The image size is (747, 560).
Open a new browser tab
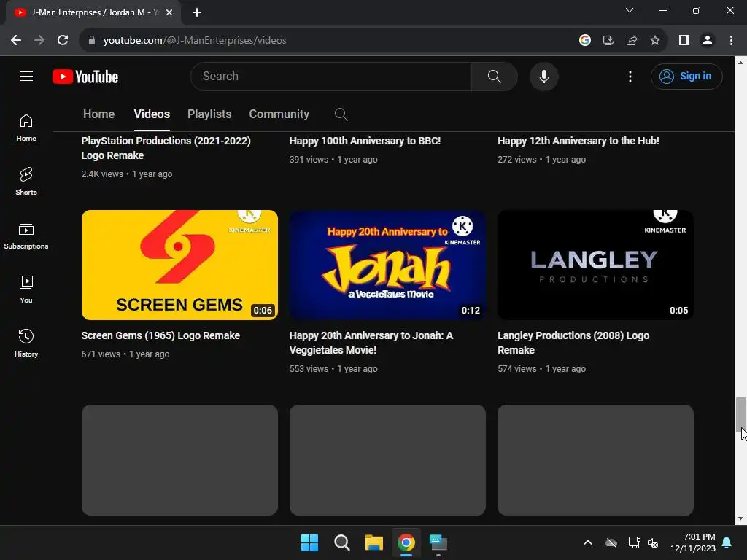[197, 13]
